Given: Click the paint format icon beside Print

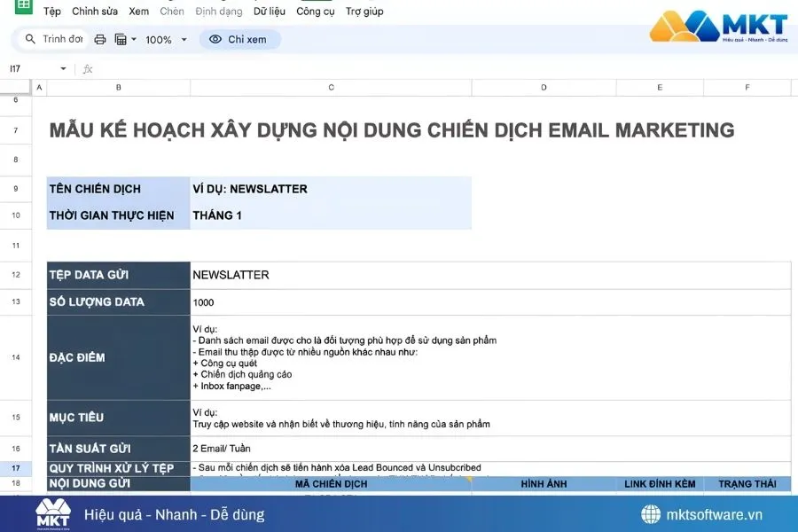Looking at the screenshot, I should pos(120,39).
